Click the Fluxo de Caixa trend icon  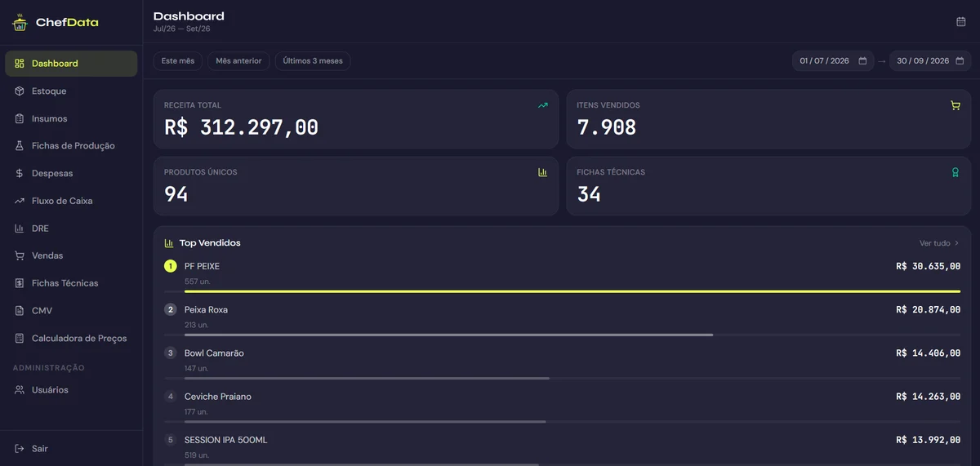click(x=20, y=201)
